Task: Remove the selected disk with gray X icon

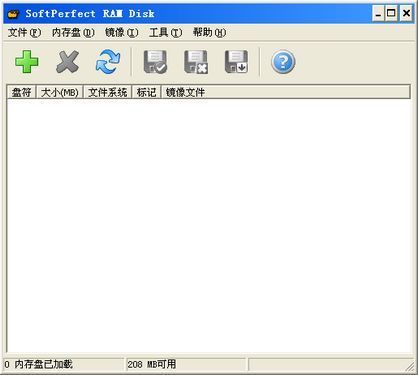Action: (68, 62)
